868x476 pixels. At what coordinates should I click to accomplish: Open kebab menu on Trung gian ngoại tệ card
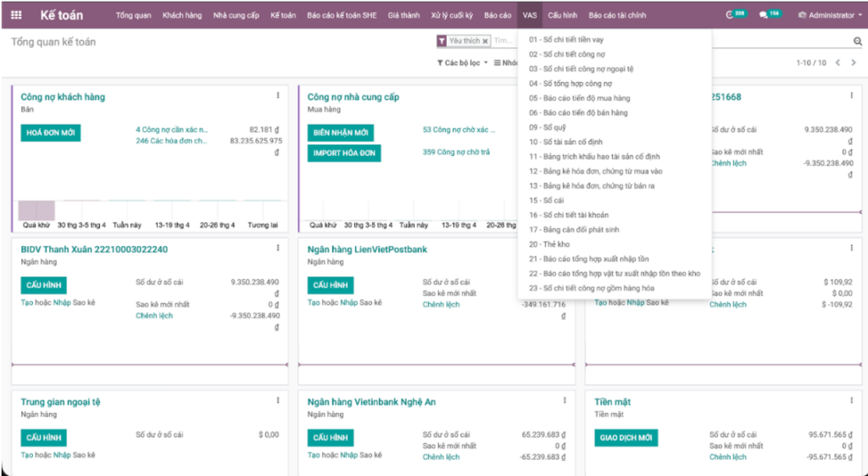coord(278,400)
